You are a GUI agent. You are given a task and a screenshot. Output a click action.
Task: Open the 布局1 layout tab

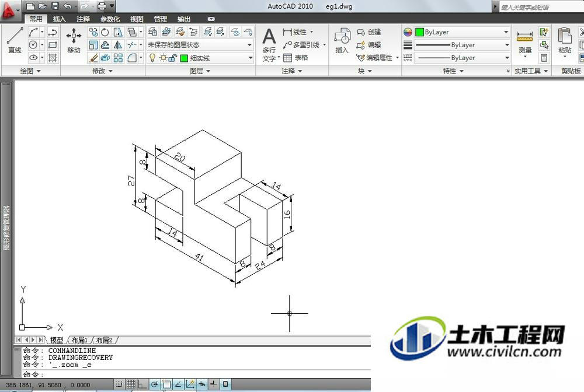click(79, 339)
